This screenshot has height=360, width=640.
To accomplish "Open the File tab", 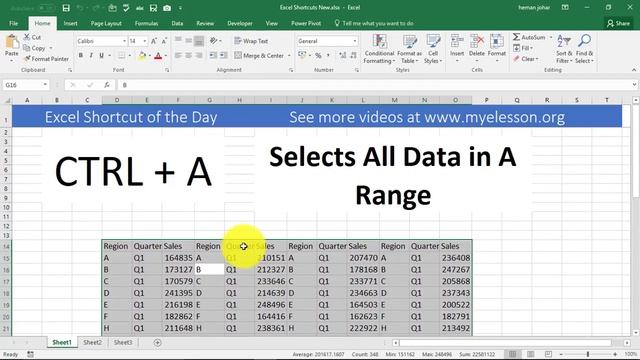I will pos(13,23).
